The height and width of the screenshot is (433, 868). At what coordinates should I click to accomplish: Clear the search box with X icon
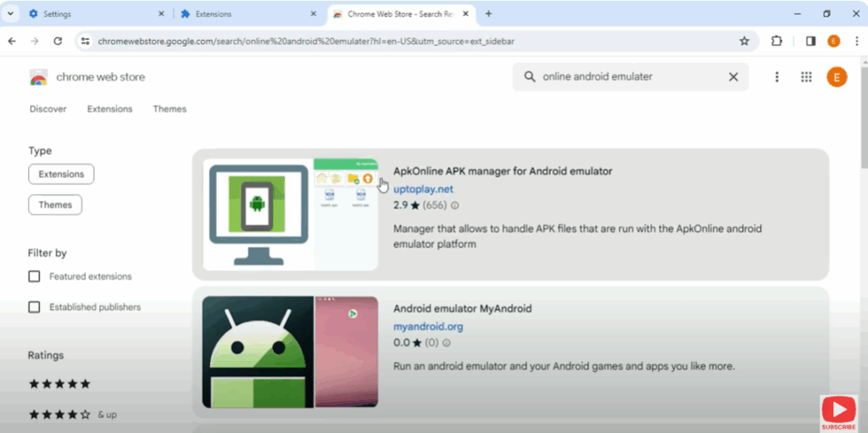coord(733,77)
